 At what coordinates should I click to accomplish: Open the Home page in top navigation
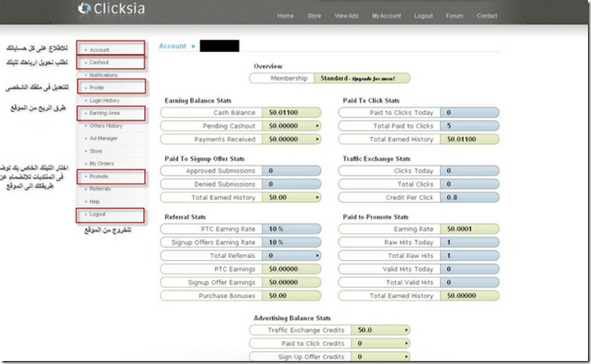tap(286, 16)
